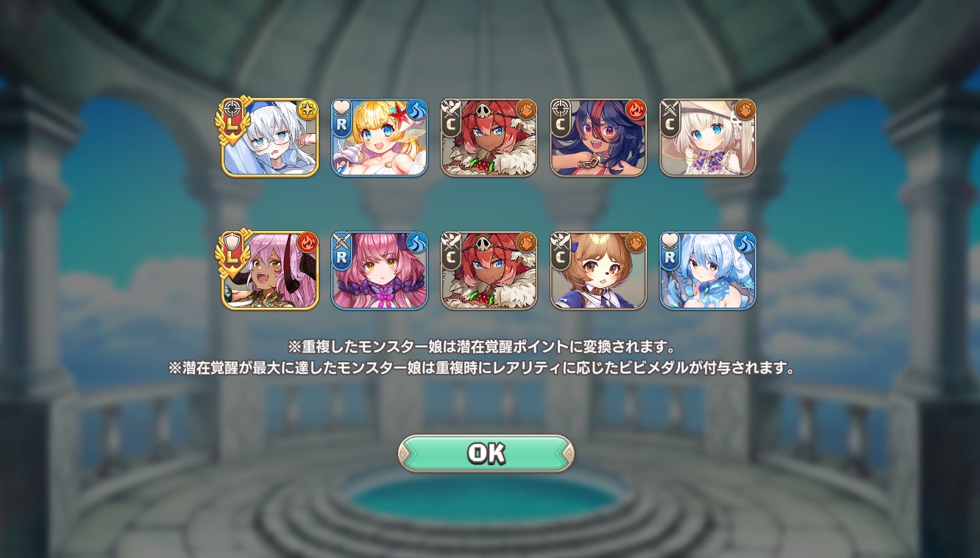Click the fire element icon on the dark-blue-haired C card

pyautogui.click(x=636, y=110)
